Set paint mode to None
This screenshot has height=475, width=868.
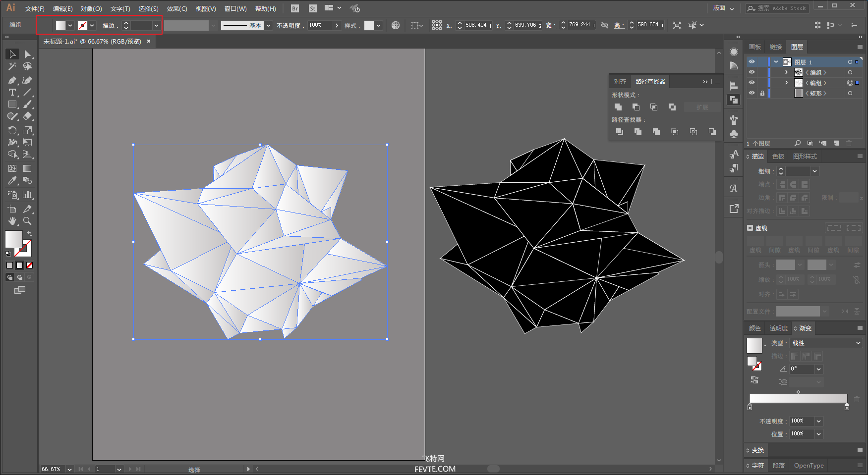pyautogui.click(x=30, y=265)
